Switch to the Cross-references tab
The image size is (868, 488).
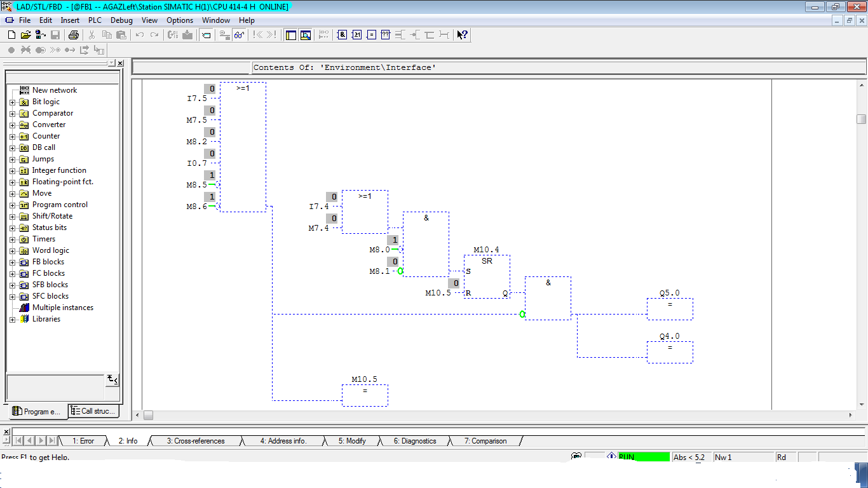click(196, 441)
